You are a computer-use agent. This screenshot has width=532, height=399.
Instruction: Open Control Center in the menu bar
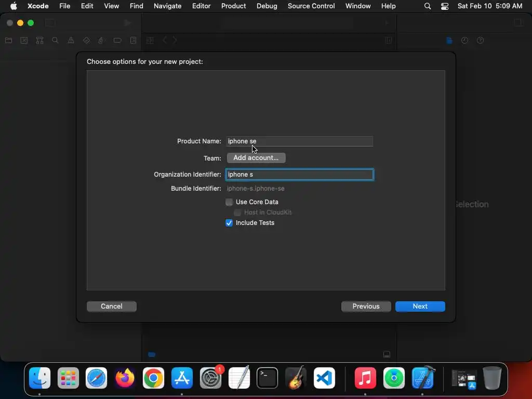(x=445, y=6)
